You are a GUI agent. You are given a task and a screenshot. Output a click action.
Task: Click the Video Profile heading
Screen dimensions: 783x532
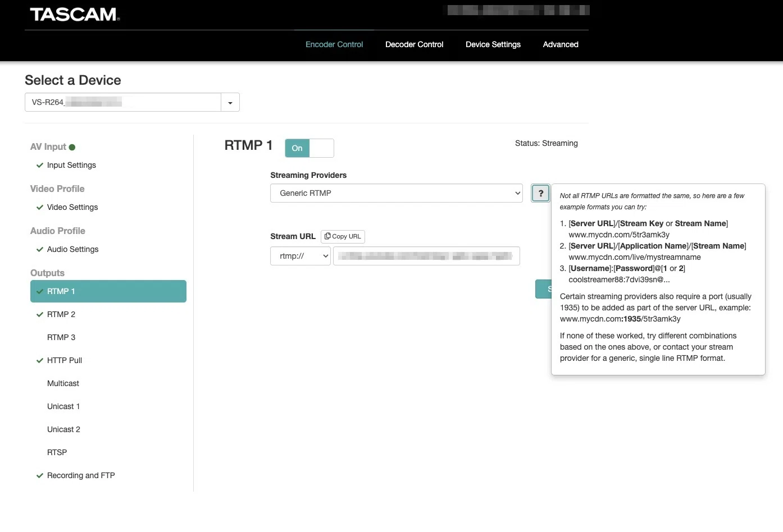pyautogui.click(x=57, y=189)
